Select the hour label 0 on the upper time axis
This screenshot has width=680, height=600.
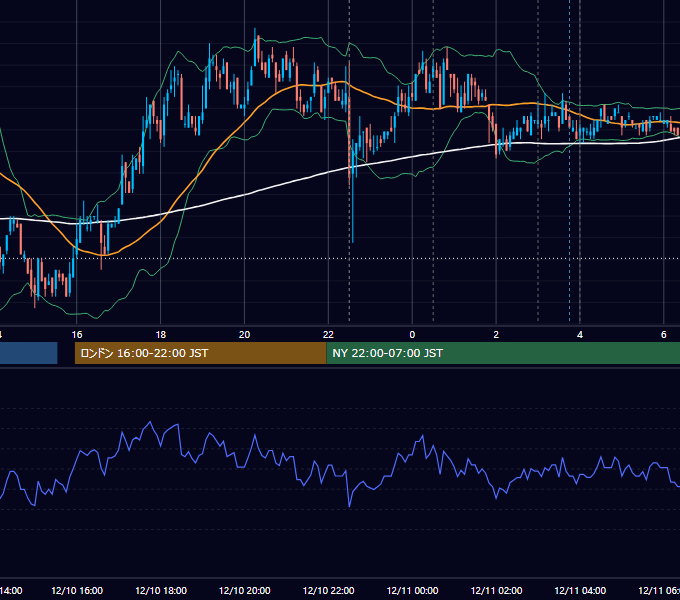click(412, 335)
